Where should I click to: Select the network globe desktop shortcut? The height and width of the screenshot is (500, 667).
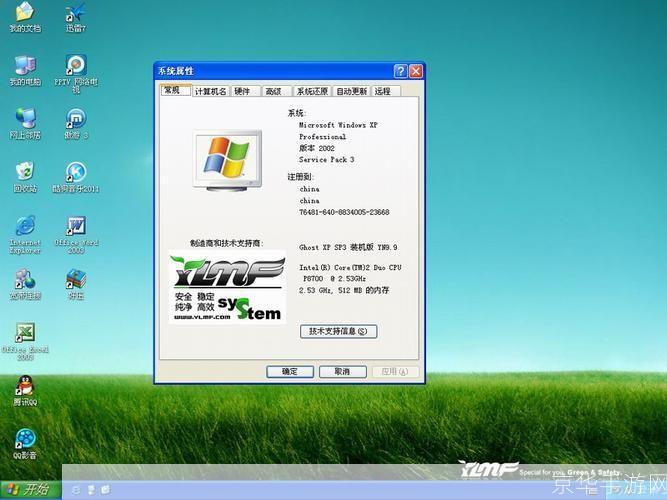point(25,284)
